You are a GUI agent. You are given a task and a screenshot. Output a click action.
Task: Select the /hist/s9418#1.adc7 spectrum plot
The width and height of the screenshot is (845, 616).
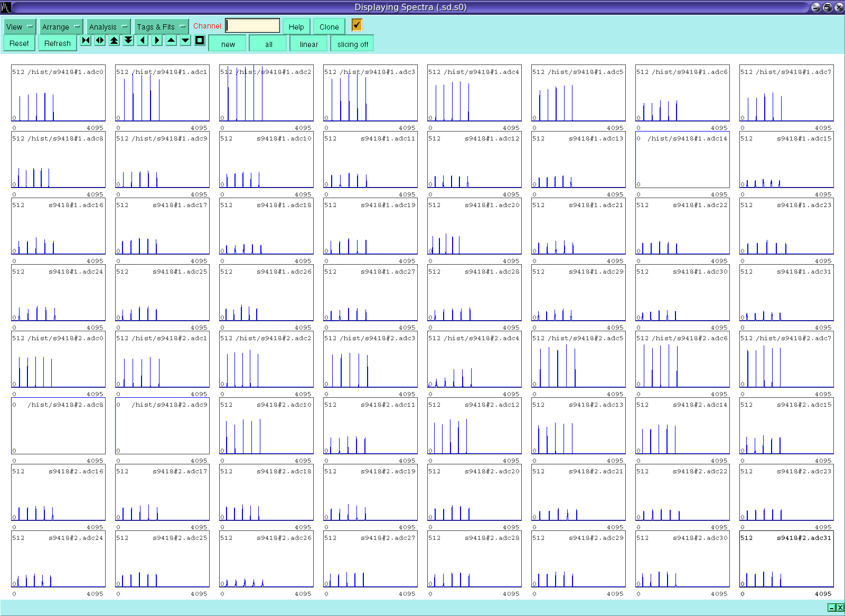coord(786,94)
